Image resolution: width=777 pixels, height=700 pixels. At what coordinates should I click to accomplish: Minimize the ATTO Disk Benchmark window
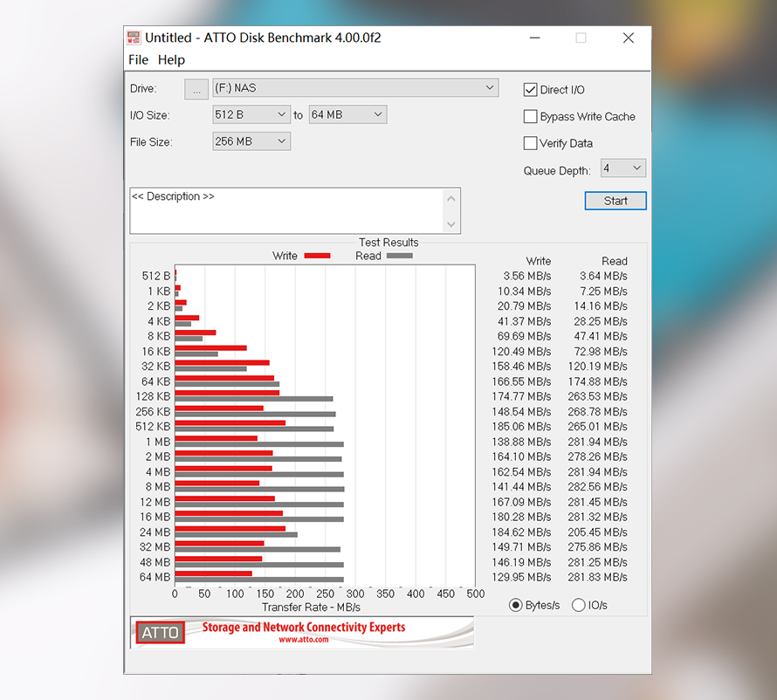tap(534, 38)
